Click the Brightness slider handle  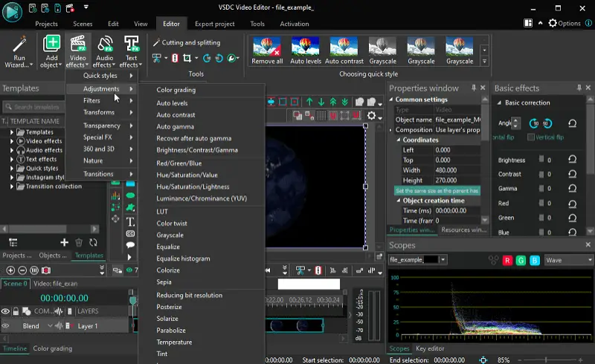541,159
